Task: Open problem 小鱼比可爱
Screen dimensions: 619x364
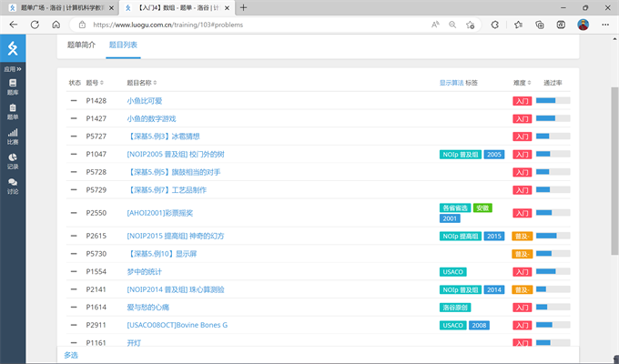Action: click(x=144, y=101)
